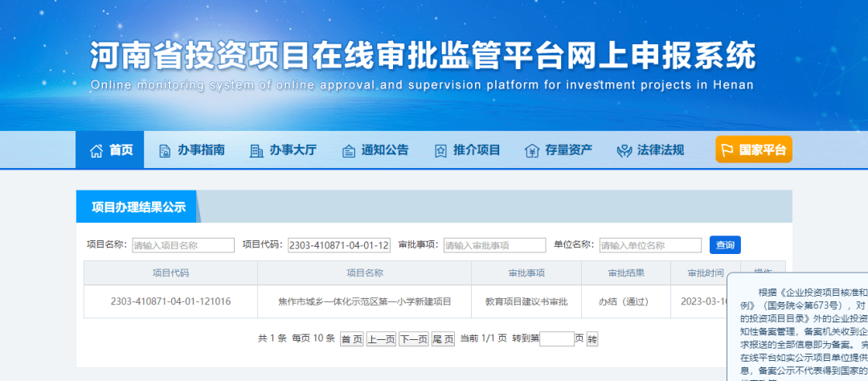Click the 审批时间 column header
This screenshot has height=381, width=868.
click(706, 273)
